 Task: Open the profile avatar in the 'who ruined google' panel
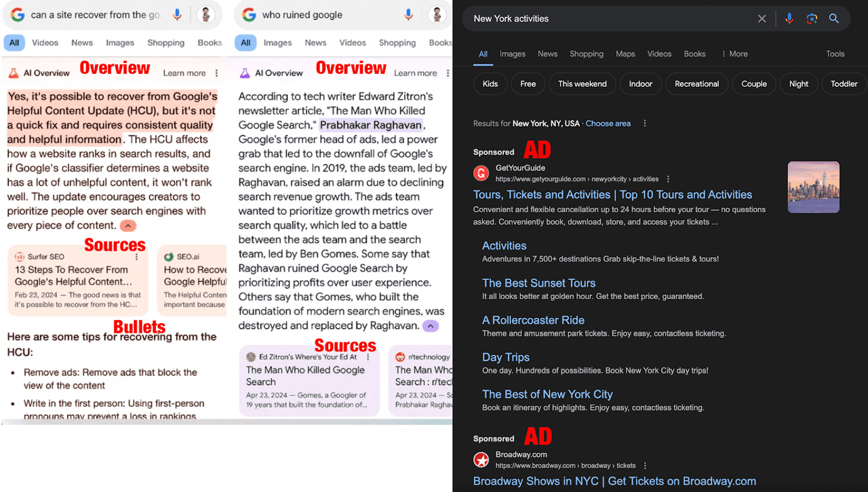(439, 14)
